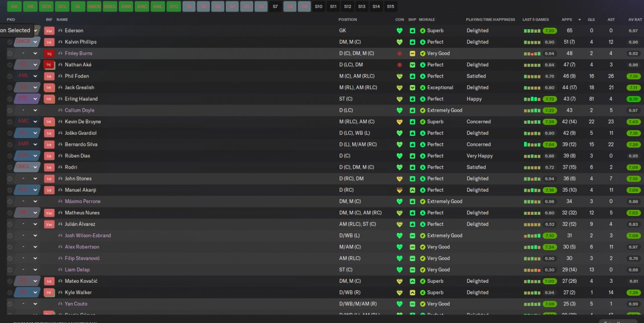This screenshot has width=644, height=323.
Task: Click Callum Doyle's morale arrow icon
Action: point(423,110)
